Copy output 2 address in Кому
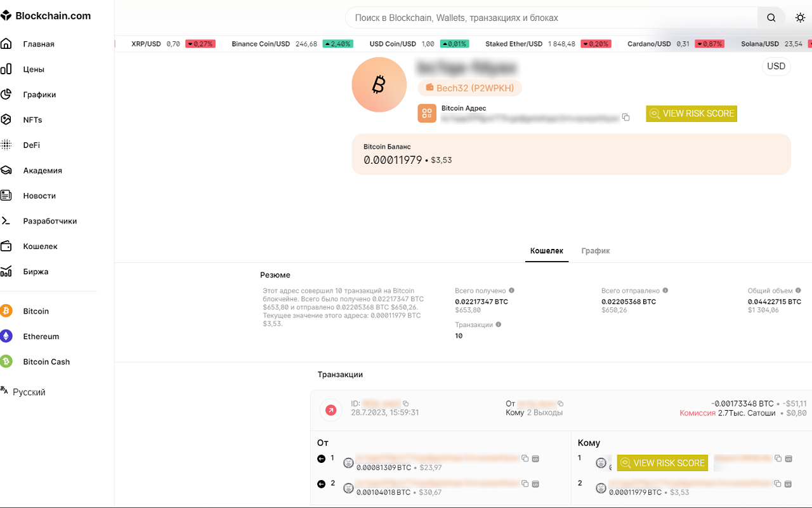812x508 pixels. coord(778,484)
